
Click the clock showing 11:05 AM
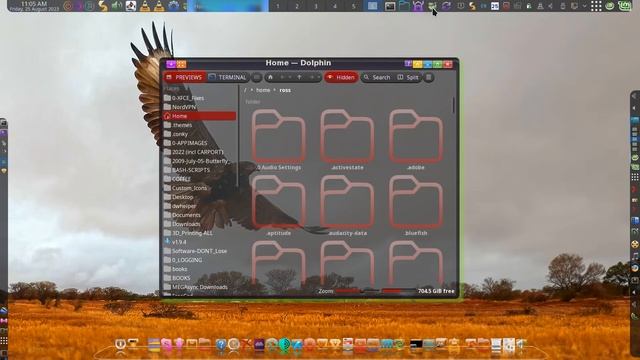[x=34, y=6]
